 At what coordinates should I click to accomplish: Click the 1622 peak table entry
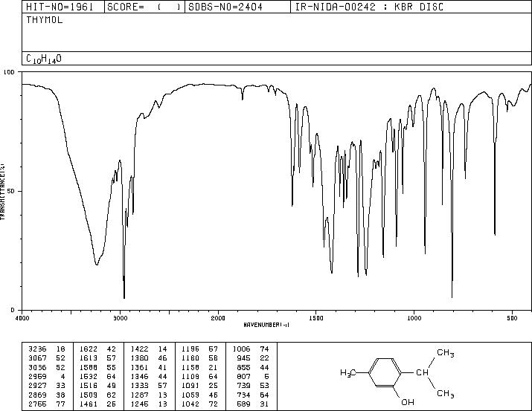coord(97,349)
